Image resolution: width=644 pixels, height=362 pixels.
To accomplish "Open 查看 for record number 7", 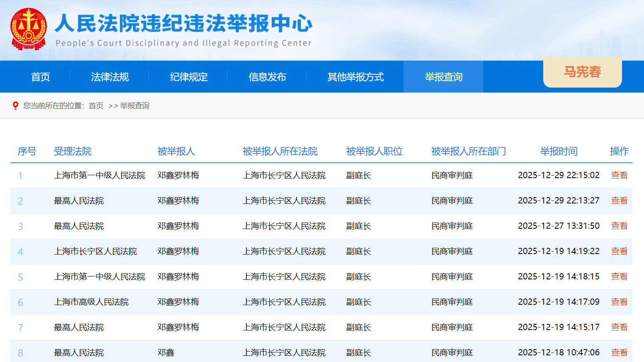I will [619, 327].
